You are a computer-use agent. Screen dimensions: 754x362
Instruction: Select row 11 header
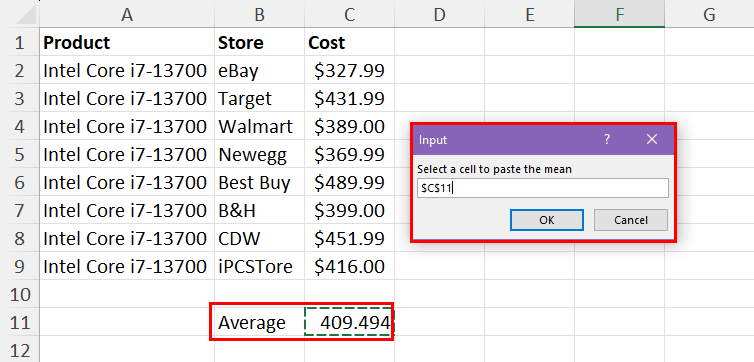[20, 322]
